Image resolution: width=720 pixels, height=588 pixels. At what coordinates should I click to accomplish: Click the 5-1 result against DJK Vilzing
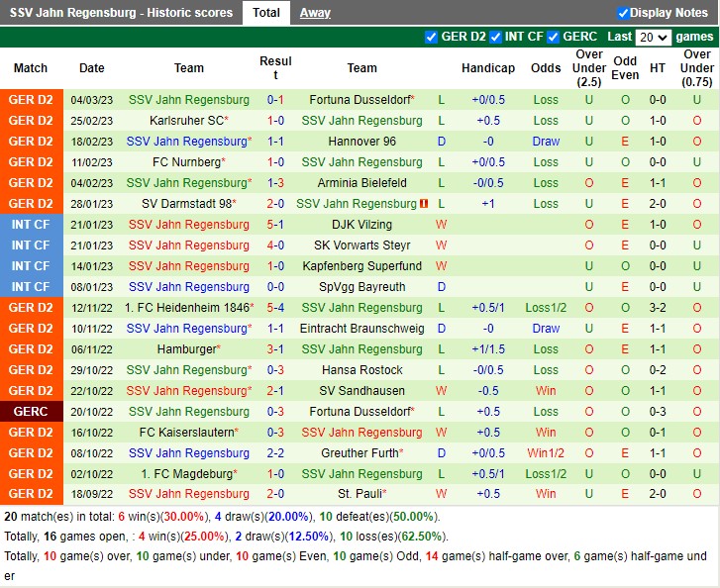275,225
